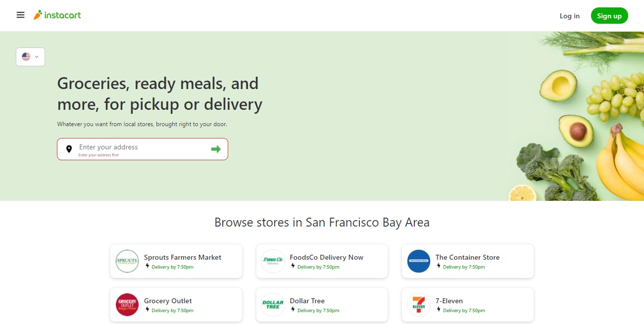The image size is (644, 324).
Task: Click the Log in link
Action: (569, 16)
